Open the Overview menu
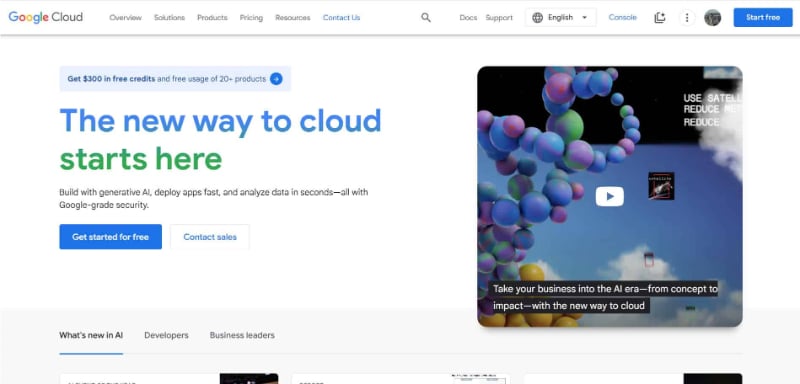800x384 pixels. [x=126, y=17]
